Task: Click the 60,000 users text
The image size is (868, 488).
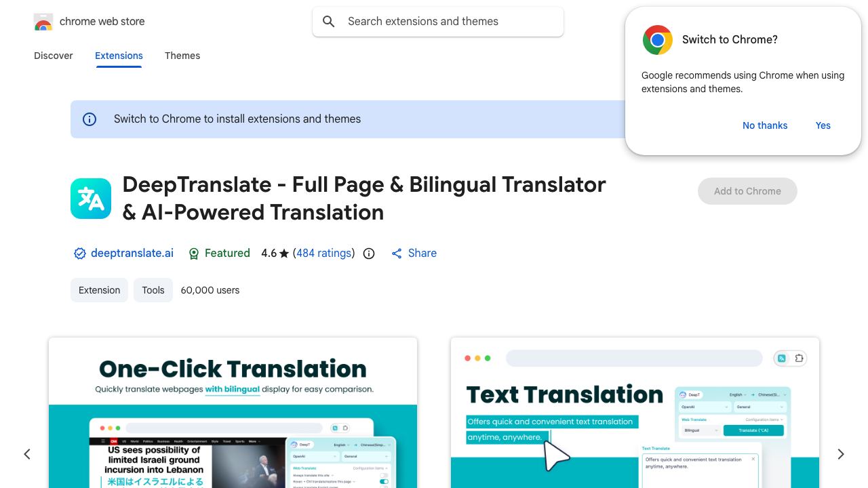Action: pyautogui.click(x=210, y=290)
